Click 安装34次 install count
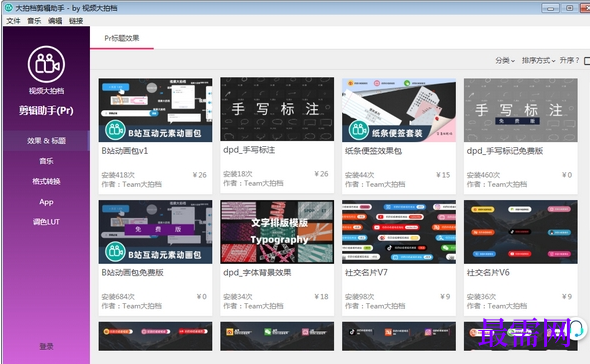The width and height of the screenshot is (590, 364). (x=238, y=297)
